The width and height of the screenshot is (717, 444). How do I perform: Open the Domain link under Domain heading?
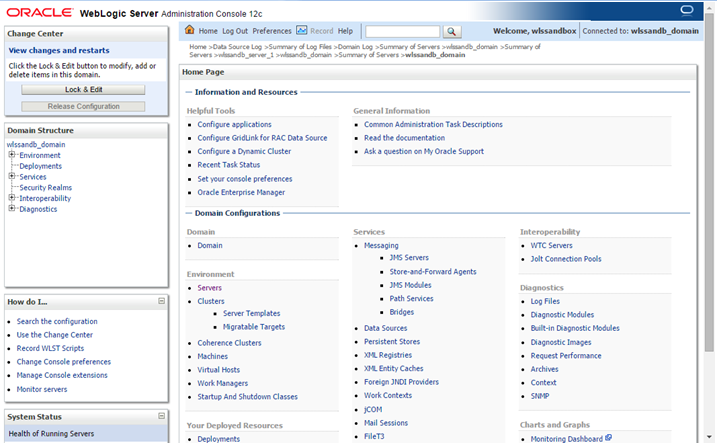(210, 246)
